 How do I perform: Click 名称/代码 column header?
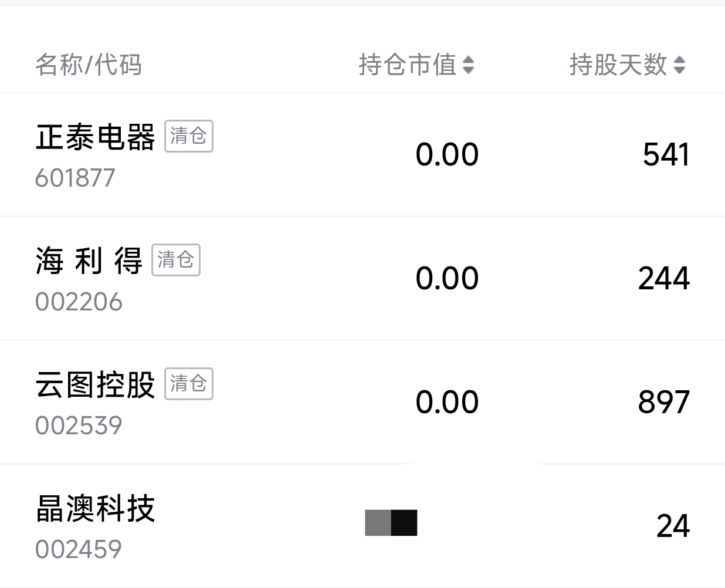coord(89,65)
